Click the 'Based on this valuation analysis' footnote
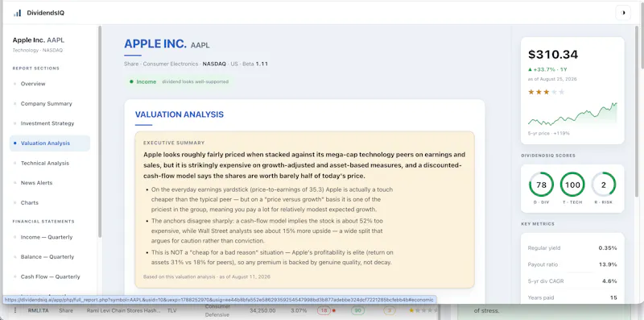Screen dimensions: 644x320 [207, 276]
